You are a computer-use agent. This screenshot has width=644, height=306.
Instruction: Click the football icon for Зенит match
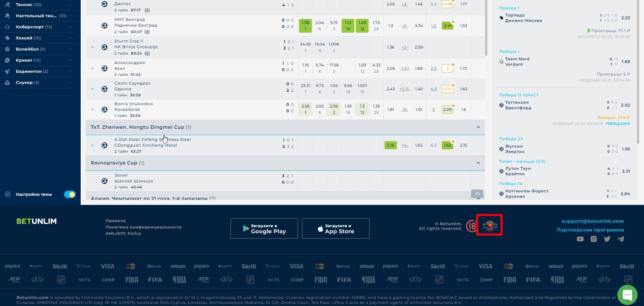(x=105, y=181)
